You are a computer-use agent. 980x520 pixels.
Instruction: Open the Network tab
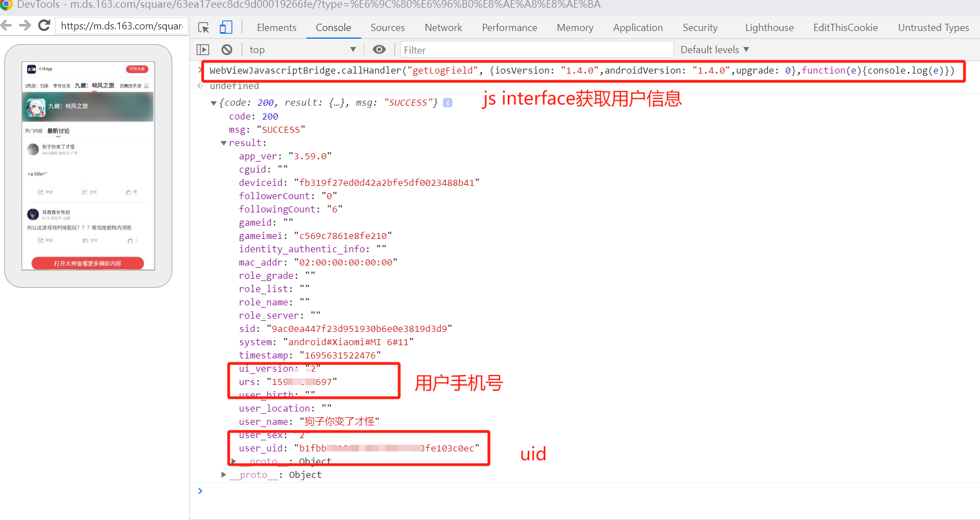(x=443, y=28)
